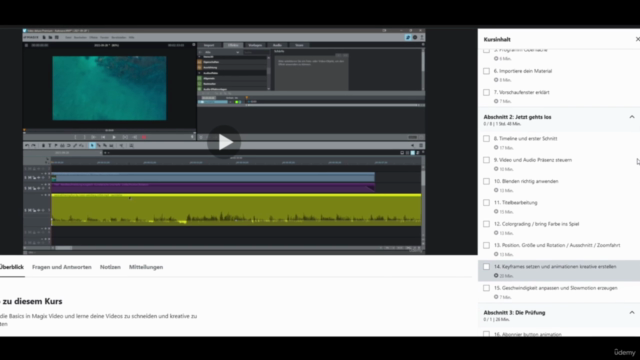The height and width of the screenshot is (360, 640).
Task: Mark lecture 8 Timeline und erster Schnitt complete
Action: click(486, 139)
